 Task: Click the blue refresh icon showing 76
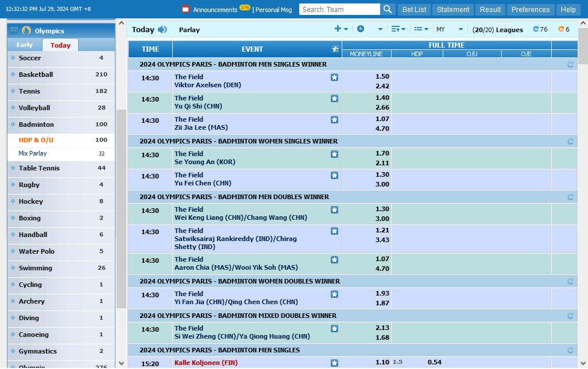(x=536, y=29)
